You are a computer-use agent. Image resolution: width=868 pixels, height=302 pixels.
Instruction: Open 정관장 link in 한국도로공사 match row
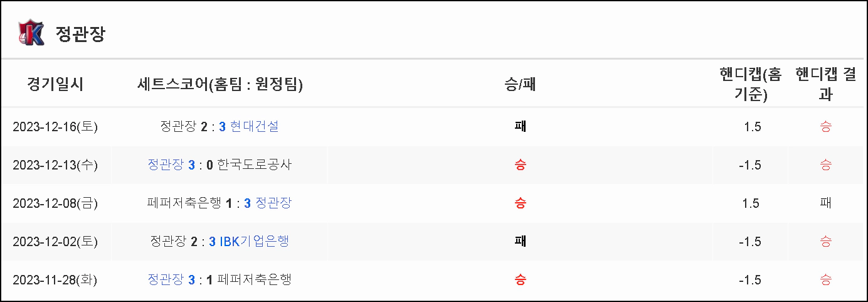coord(166,165)
